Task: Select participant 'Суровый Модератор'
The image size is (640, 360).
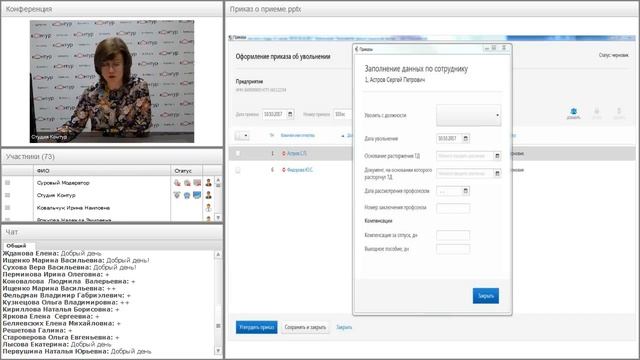Action: pyautogui.click(x=63, y=183)
